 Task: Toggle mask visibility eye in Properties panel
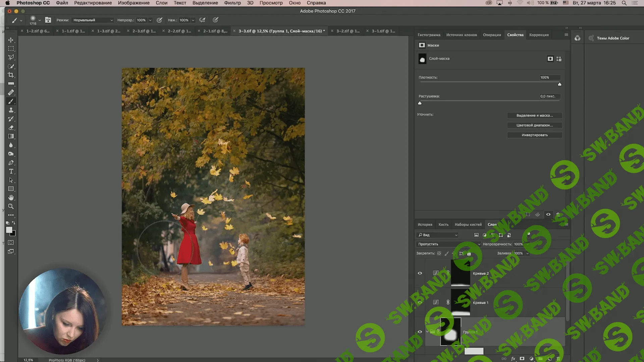(548, 215)
